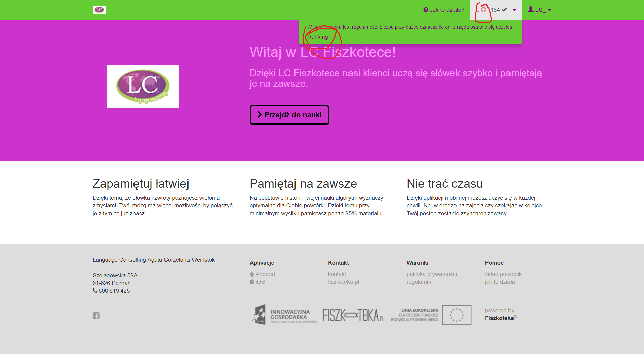This screenshot has height=362, width=644.
Task: Click the 184 checkmark learned counter
Action: coord(499,10)
